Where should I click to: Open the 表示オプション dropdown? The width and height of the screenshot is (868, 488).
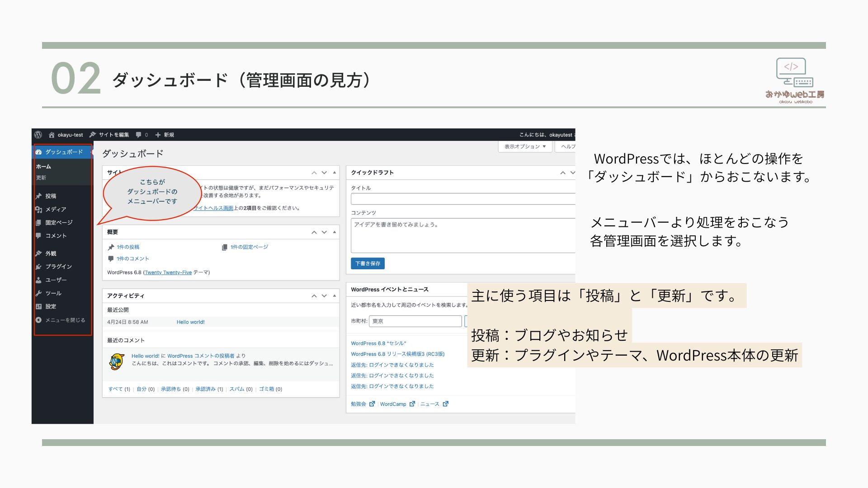click(525, 146)
